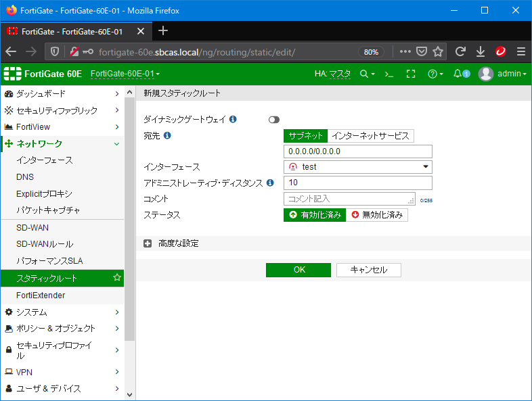
Task: Click the Firefox forward arrow
Action: click(x=31, y=52)
